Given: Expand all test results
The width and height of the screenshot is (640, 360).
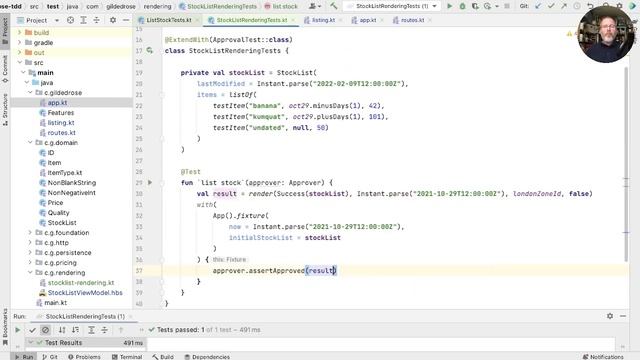Looking at the screenshot, I should pos(91,330).
